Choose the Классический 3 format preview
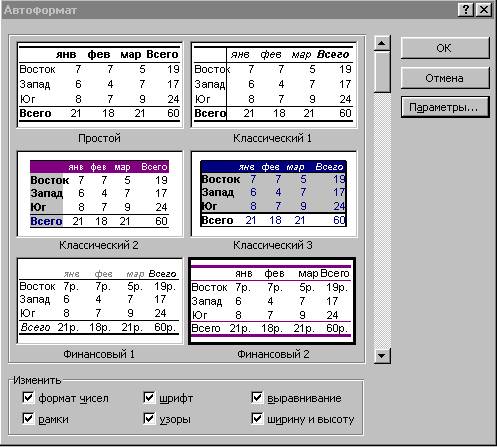Screen dimensions: 497x447 [274, 194]
